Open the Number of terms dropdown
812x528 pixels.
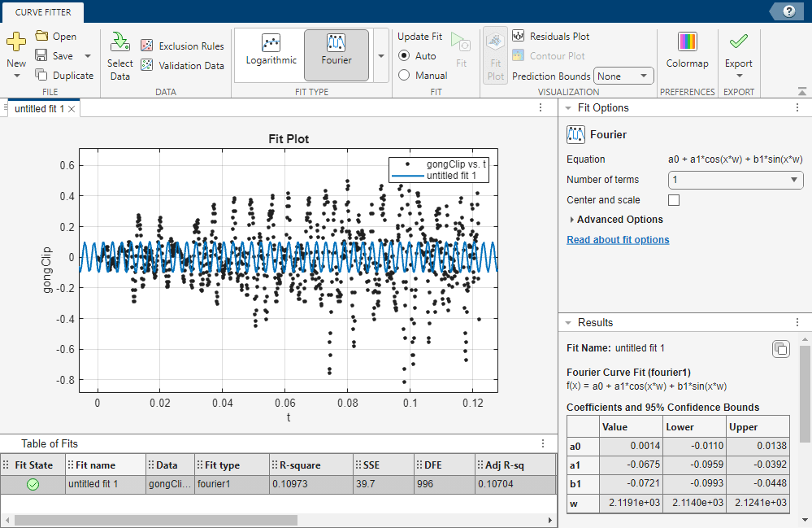(x=735, y=180)
